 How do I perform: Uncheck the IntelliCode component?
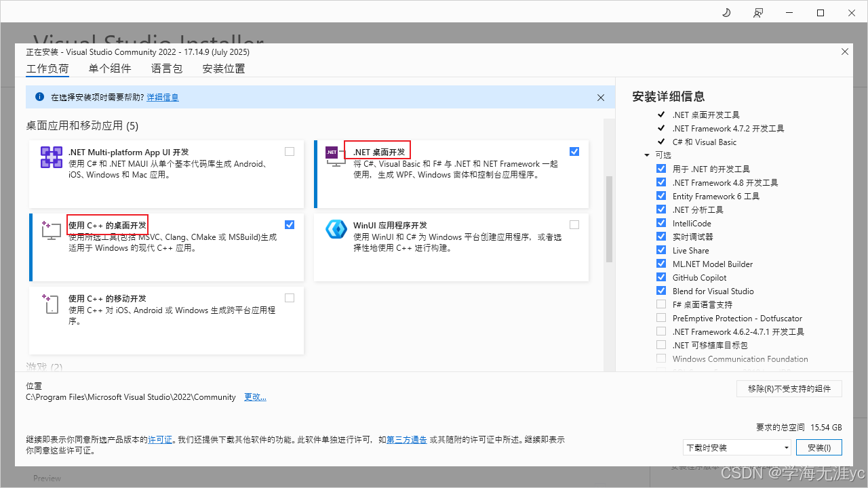tap(661, 223)
